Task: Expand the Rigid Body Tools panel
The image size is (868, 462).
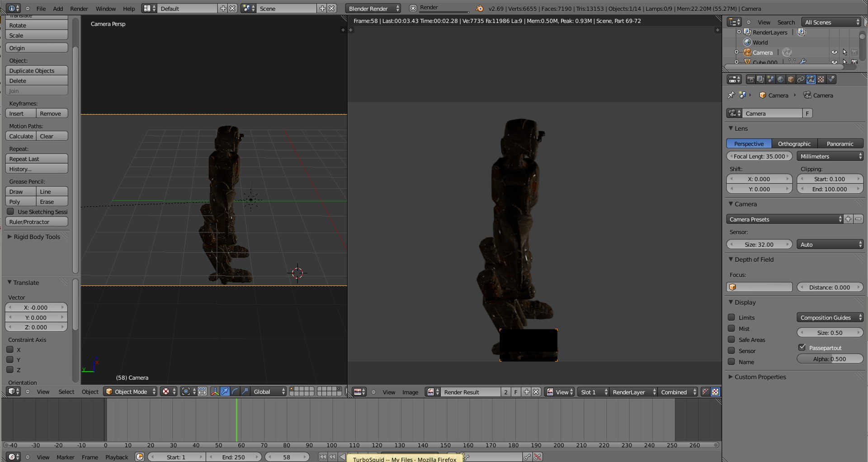Action: point(33,237)
